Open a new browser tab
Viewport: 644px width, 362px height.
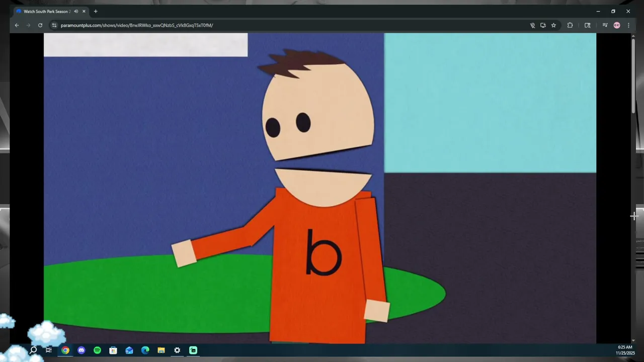96,11
